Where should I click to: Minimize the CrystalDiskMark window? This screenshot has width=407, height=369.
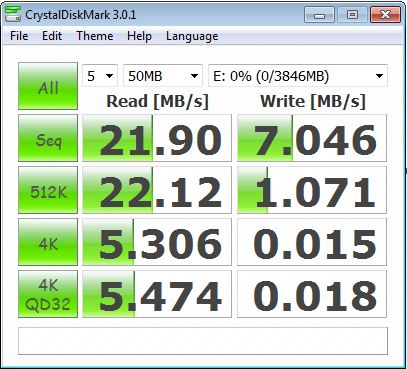[319, 15]
